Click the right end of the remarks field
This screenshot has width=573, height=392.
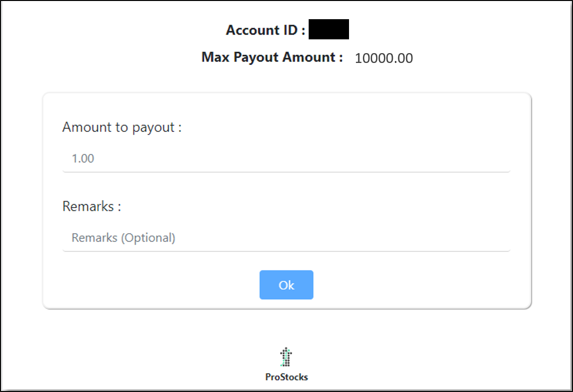pos(501,238)
